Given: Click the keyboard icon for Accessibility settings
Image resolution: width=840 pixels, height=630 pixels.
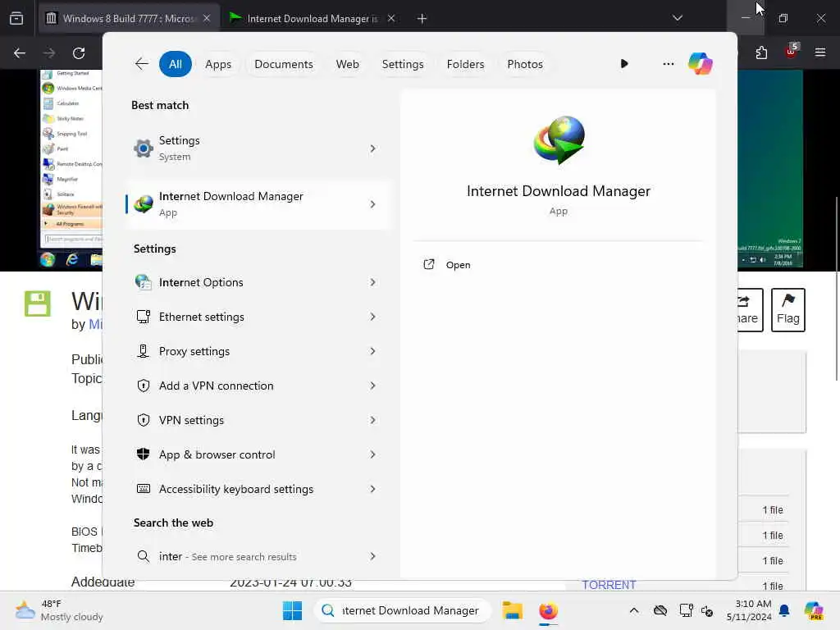Looking at the screenshot, I should pos(143,489).
